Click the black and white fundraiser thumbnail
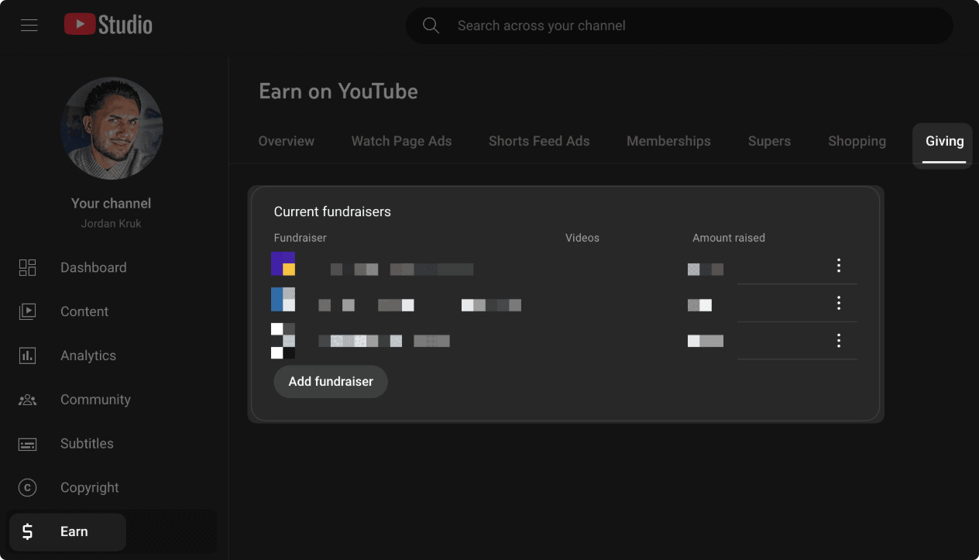 283,341
